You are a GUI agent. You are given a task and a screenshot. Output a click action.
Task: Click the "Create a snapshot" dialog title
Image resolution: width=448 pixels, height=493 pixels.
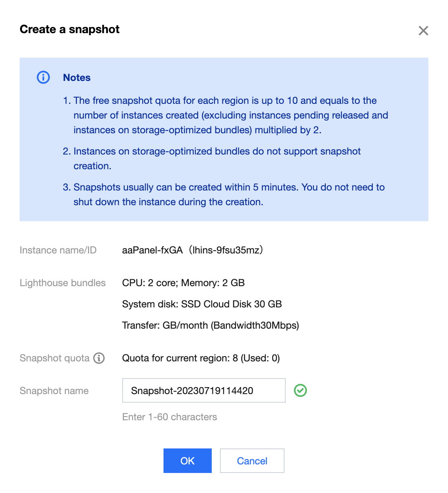[69, 29]
